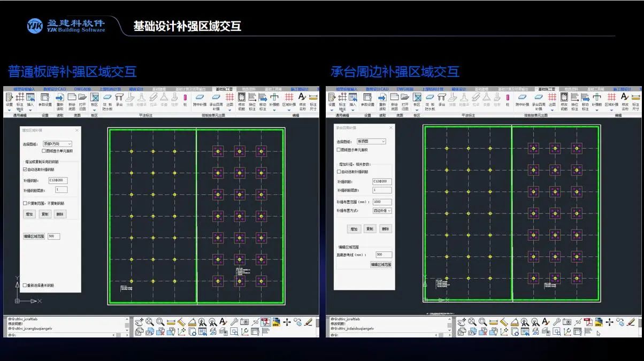Viewport: 644px width, 361px height.
Task: Click 编辑区域范围 button in right dialog
Action: 381,265
